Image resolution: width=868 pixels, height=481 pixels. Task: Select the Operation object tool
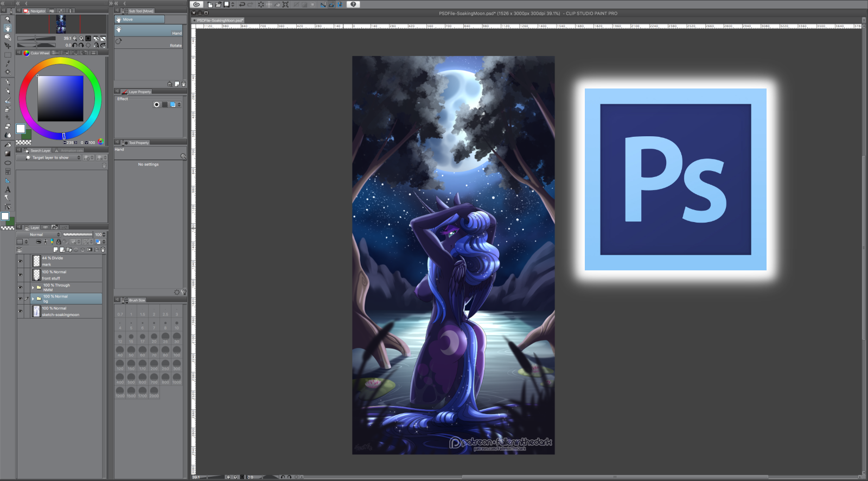click(8, 37)
